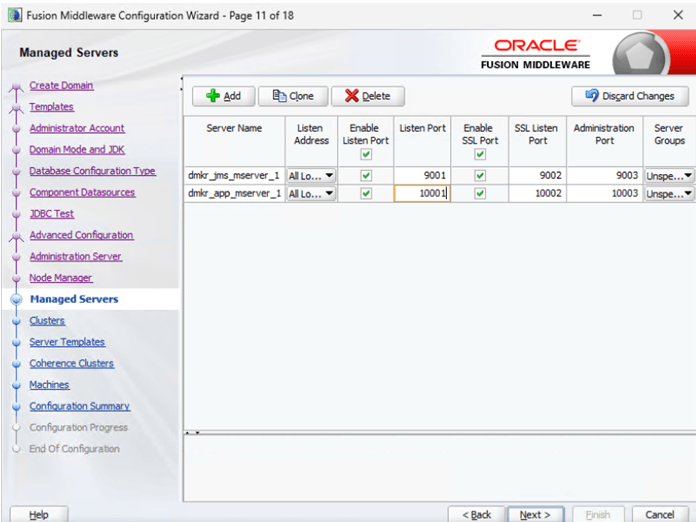Screen dimensions: 696x522
Task: Toggle the Enable SSL Port header checkbox
Action: point(480,154)
